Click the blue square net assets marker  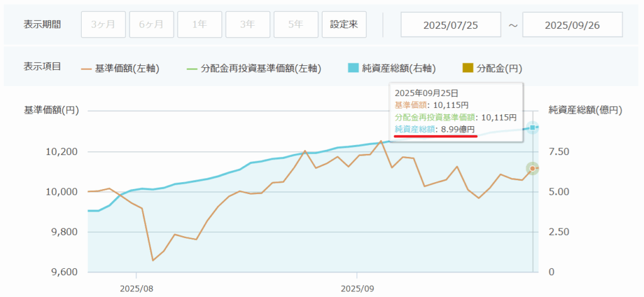coord(533,128)
